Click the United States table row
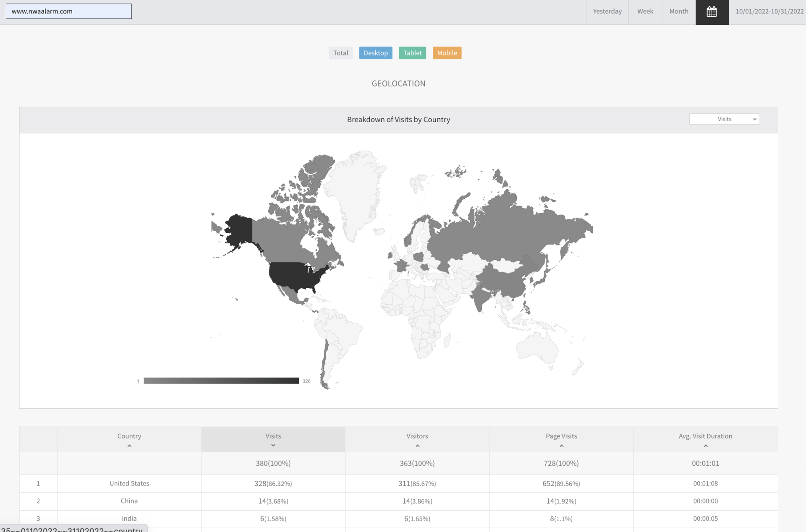 [x=129, y=483]
